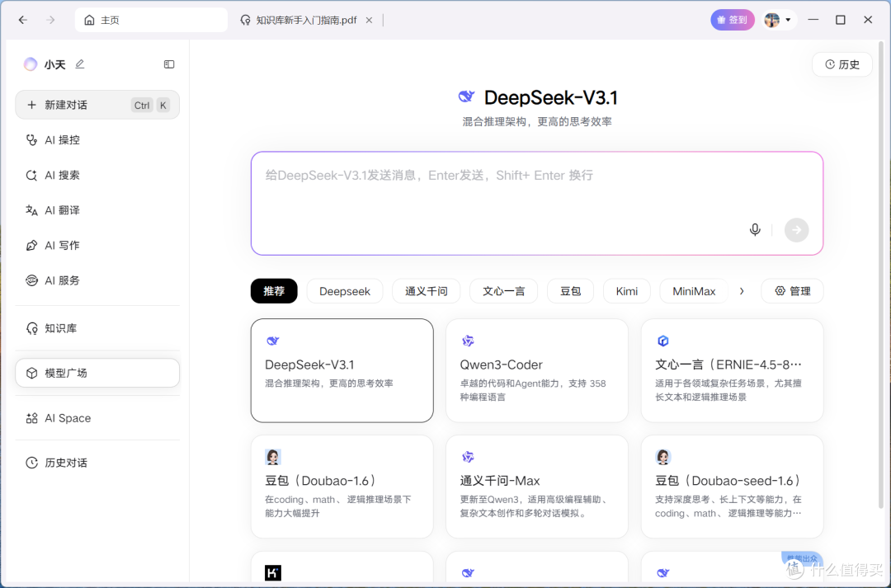891x588 pixels.
Task: Click the vertical scrollbar of the model list
Action: tap(881, 275)
